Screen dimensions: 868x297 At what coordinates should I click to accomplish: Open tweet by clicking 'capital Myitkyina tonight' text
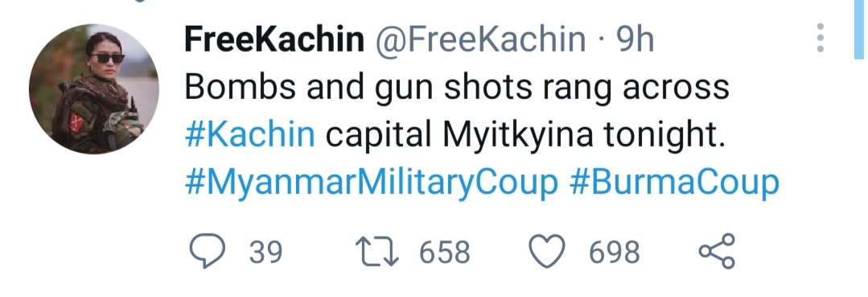pos(525,136)
